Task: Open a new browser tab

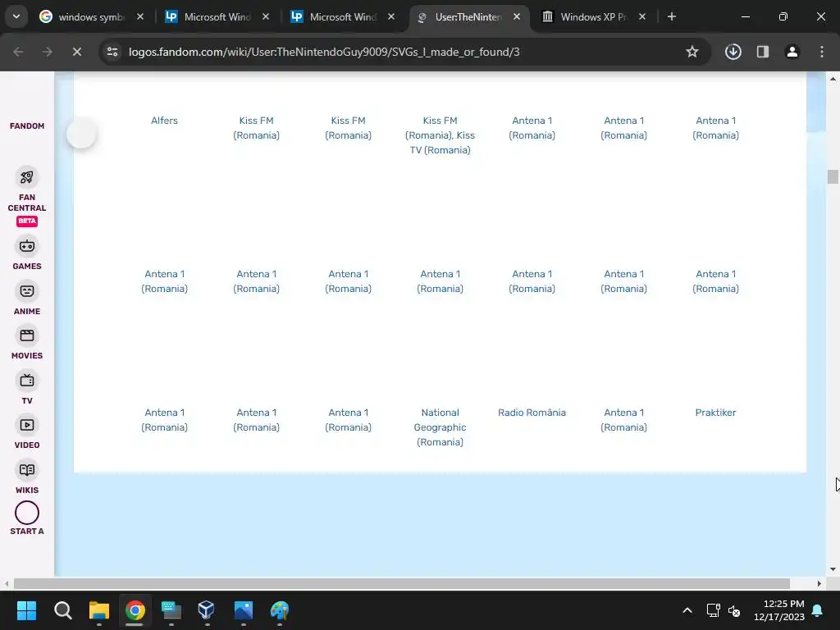Action: (x=671, y=16)
